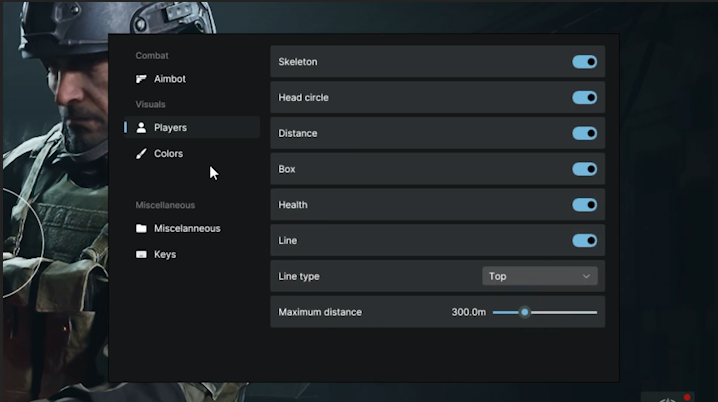Viewport: 718px width, 402px height.
Task: Turn off the Head circle switch
Action: [584, 98]
